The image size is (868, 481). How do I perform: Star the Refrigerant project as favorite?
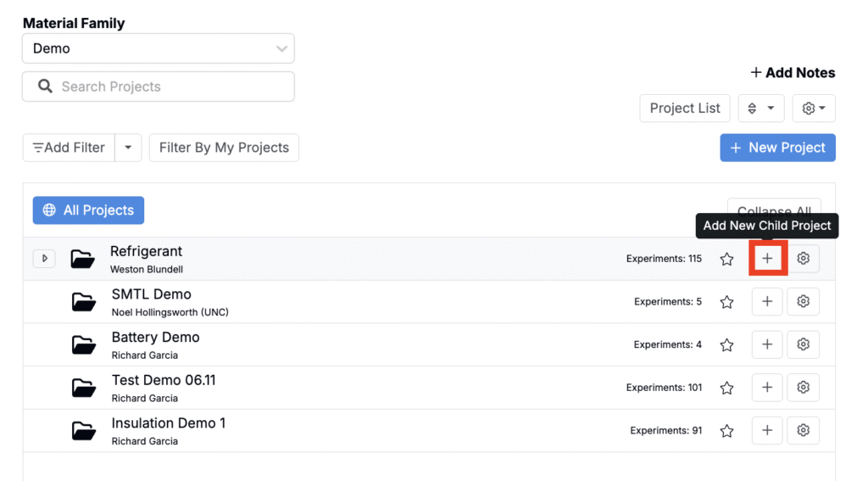726,259
